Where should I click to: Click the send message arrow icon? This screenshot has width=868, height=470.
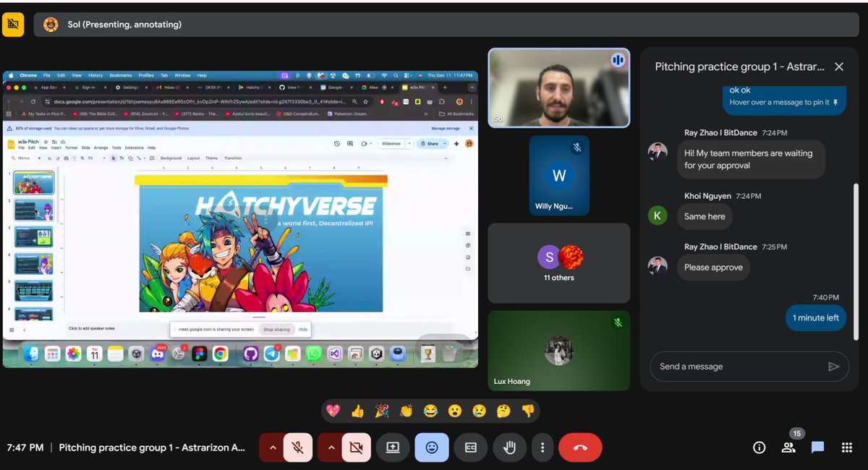pos(834,367)
